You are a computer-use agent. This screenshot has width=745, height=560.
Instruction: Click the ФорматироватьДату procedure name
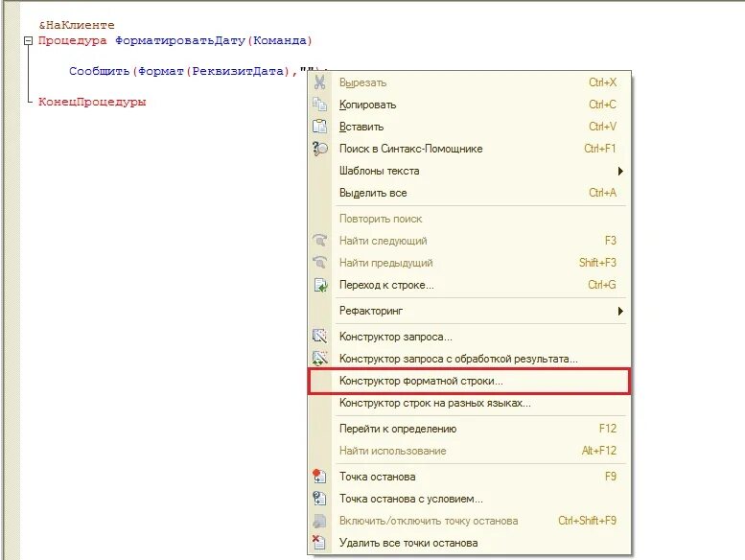[x=180, y=41]
